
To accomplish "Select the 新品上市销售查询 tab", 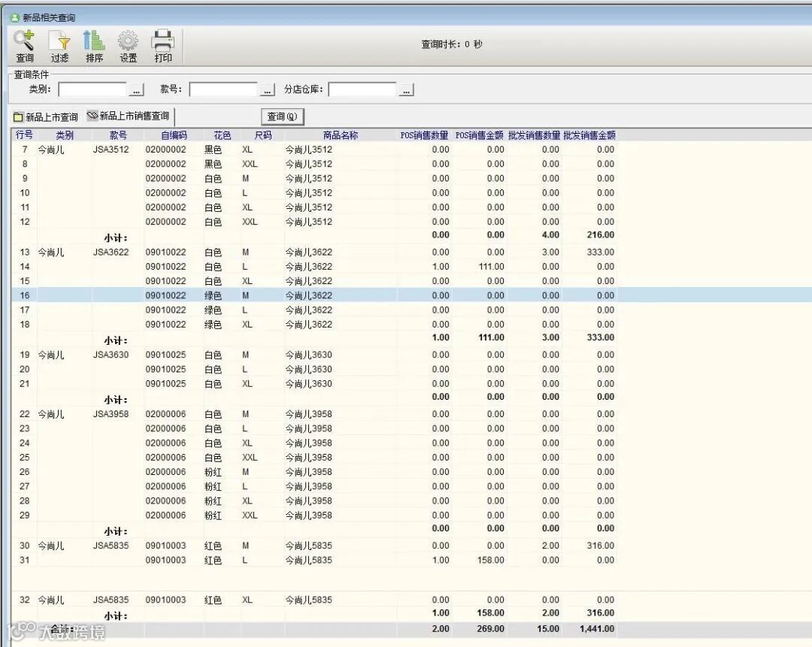I will 128,116.
